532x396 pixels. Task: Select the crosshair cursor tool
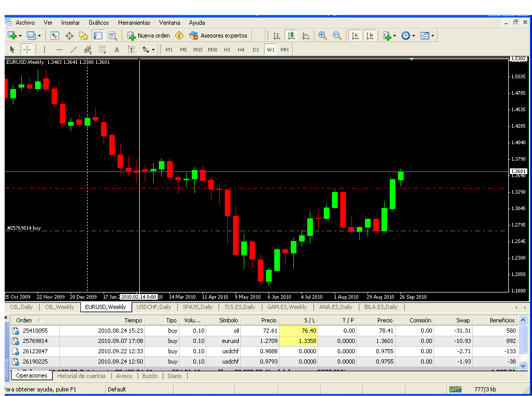point(27,49)
